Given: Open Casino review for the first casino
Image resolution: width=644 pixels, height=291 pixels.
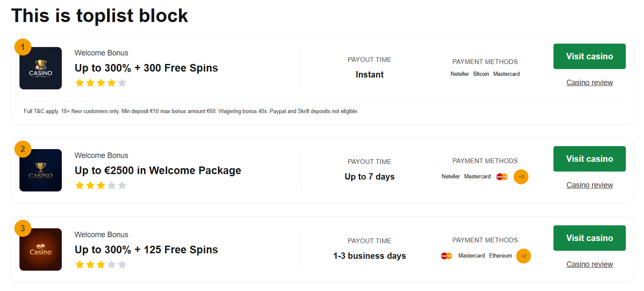Looking at the screenshot, I should [589, 83].
